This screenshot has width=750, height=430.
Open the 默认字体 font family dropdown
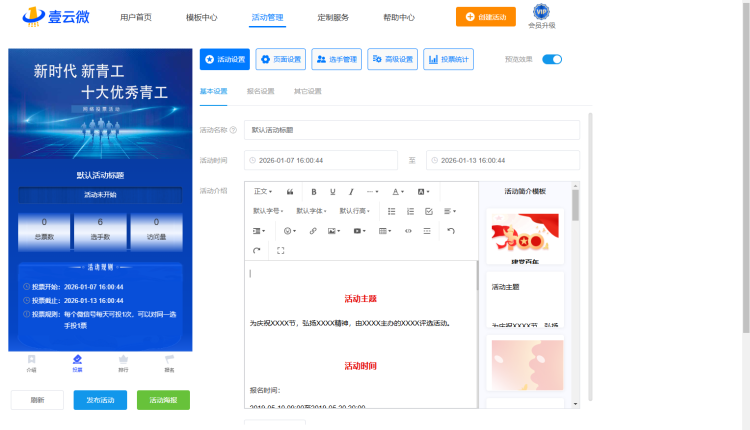312,211
